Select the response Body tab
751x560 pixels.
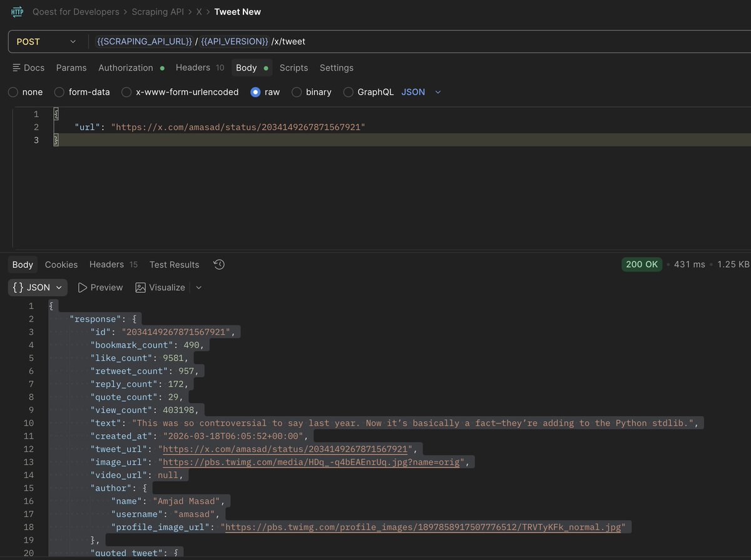(x=23, y=265)
